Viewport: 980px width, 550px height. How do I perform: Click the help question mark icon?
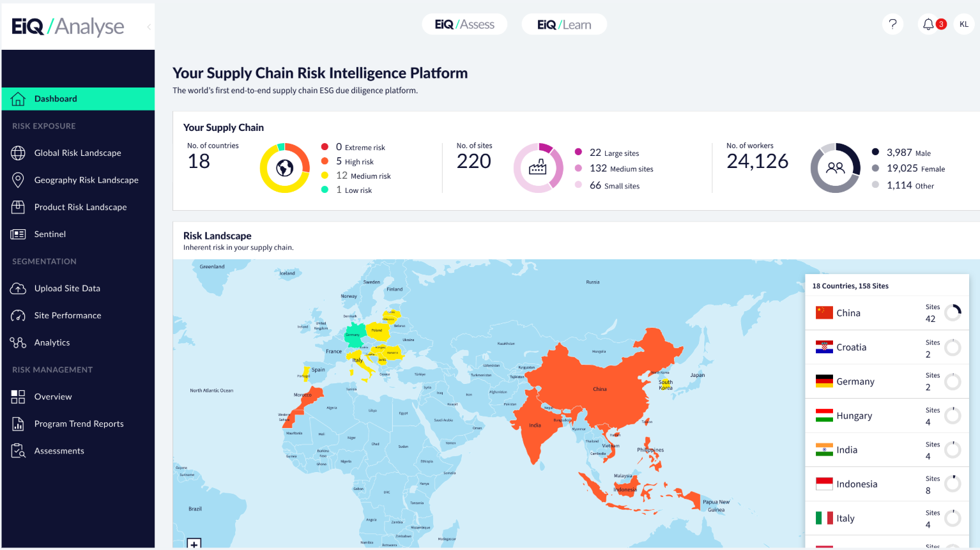(x=892, y=24)
